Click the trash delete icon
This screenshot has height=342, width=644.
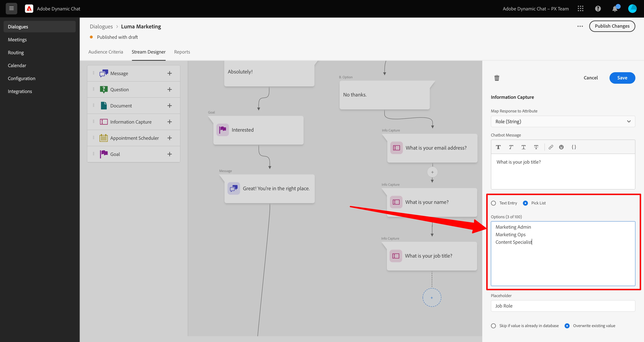[x=496, y=78]
